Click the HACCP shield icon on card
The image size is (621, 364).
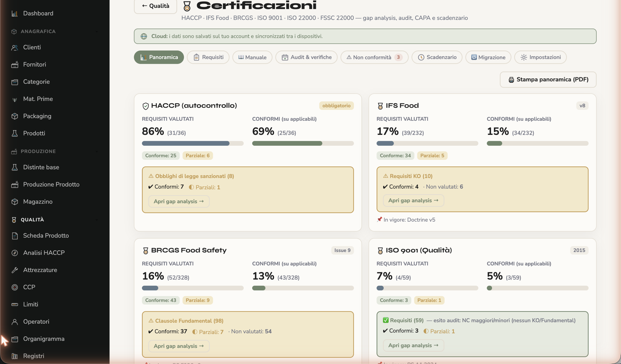146,106
